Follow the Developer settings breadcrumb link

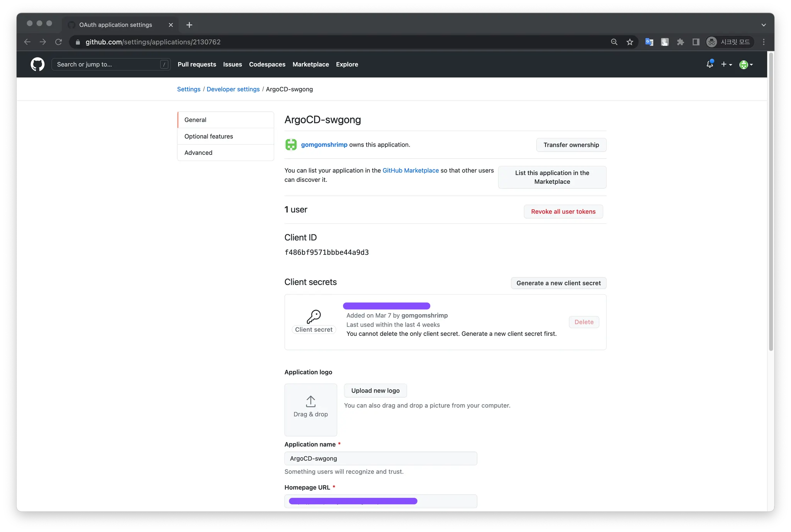pyautogui.click(x=233, y=89)
